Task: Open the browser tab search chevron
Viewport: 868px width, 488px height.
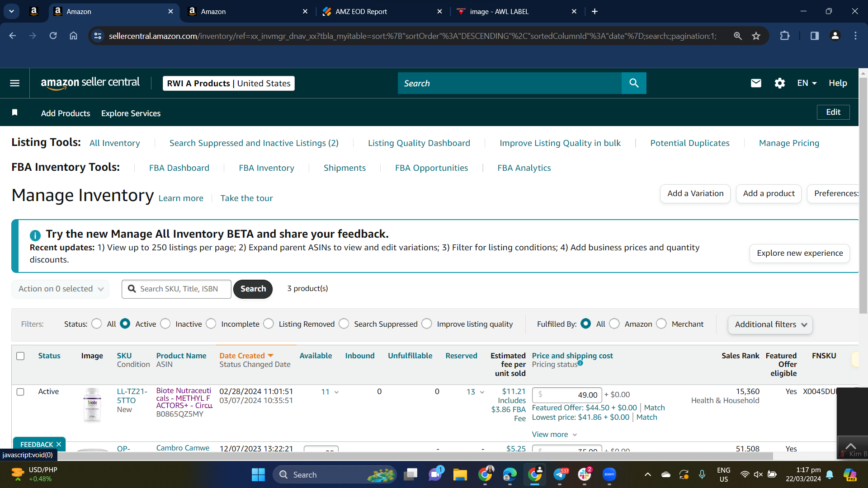Action: 11,11
